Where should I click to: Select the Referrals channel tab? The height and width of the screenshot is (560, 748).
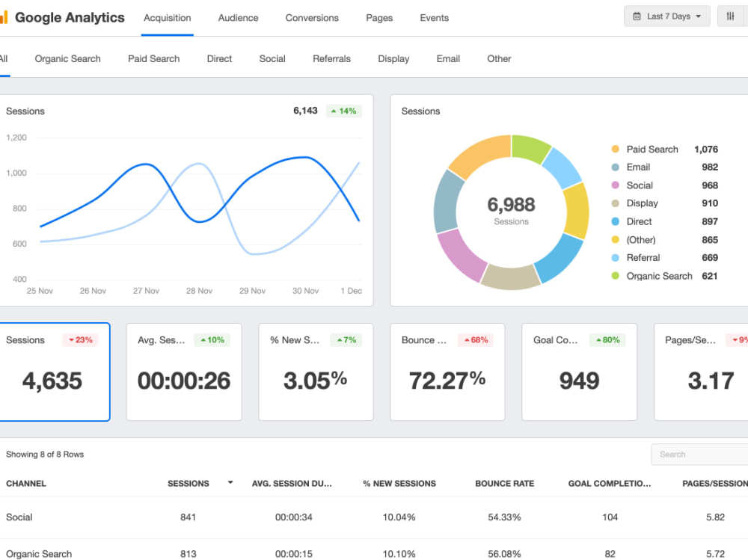[x=331, y=58]
